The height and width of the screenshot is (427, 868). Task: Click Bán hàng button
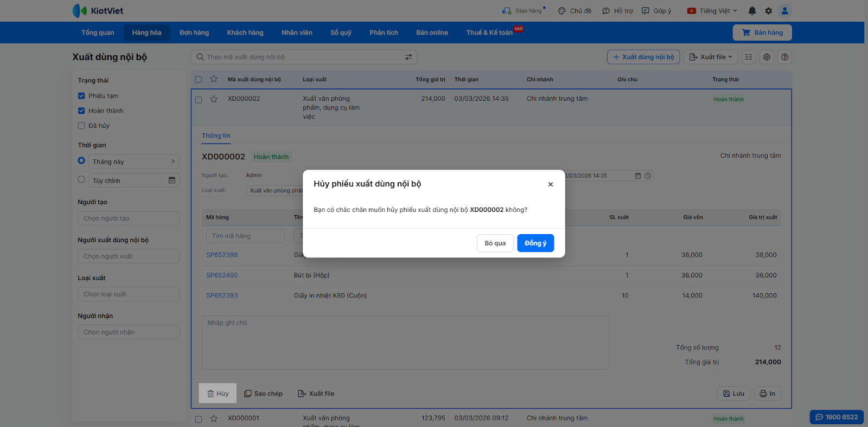tap(762, 33)
